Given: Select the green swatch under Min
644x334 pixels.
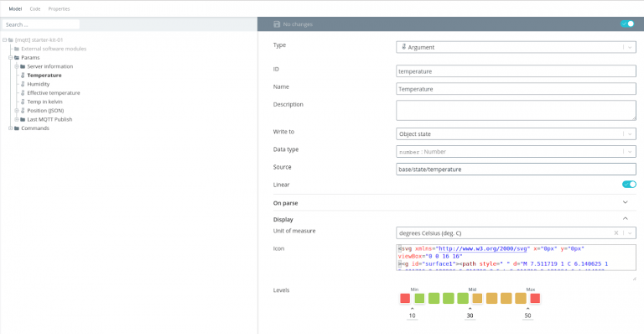Looking at the screenshot, I should coord(419,298).
